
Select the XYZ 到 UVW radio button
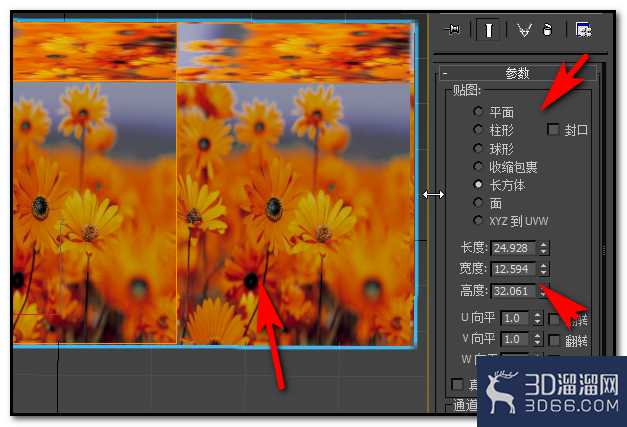pyautogui.click(x=478, y=220)
